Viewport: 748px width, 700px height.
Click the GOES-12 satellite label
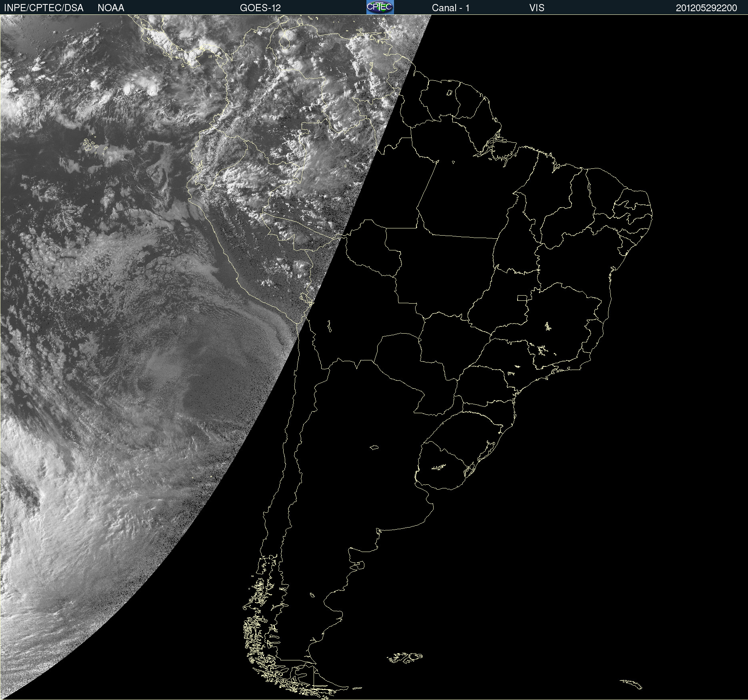260,8
